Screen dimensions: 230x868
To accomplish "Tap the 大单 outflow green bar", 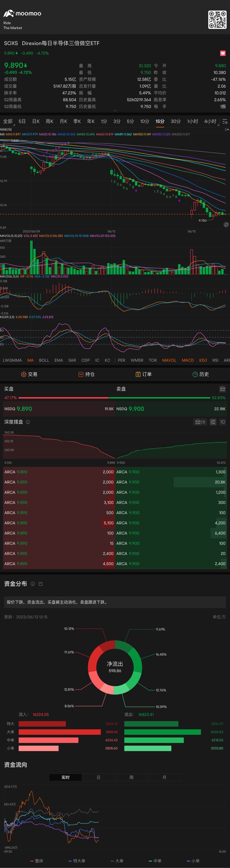I will 163,732.
